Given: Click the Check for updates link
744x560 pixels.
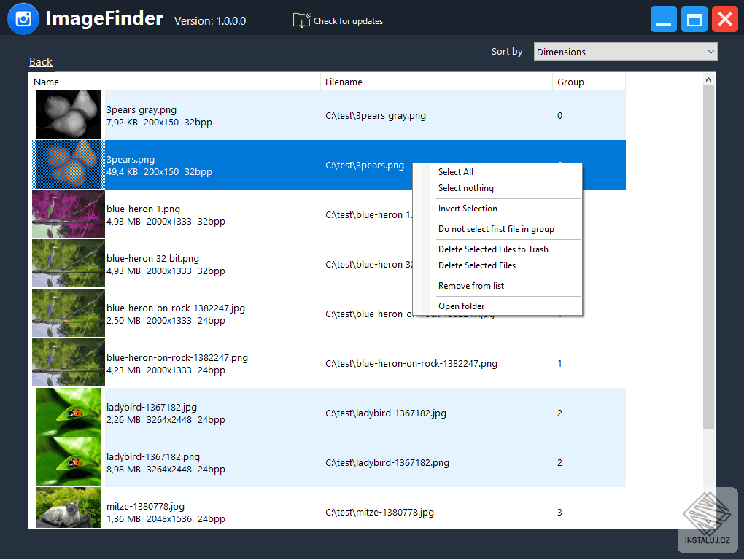Looking at the screenshot, I should 348,21.
